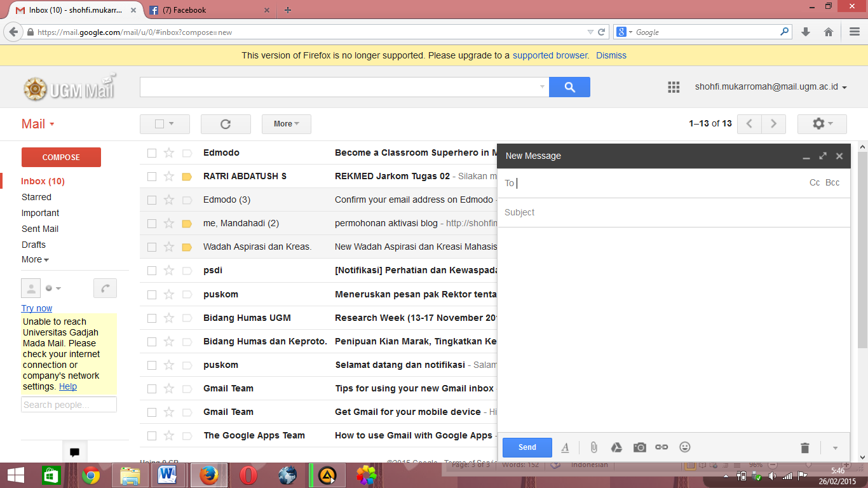The width and height of the screenshot is (868, 488).
Task: Select the psdi email checkbox
Action: [152, 271]
